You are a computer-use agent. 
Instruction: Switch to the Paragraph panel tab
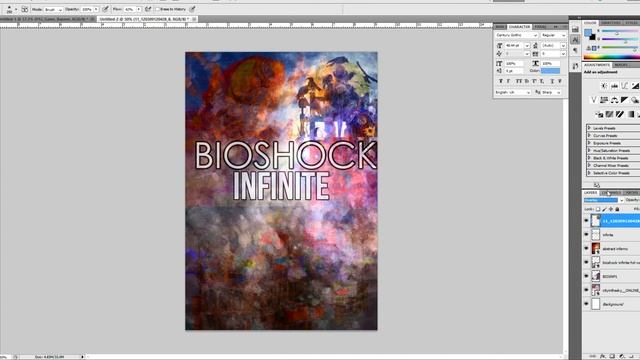tap(540, 27)
